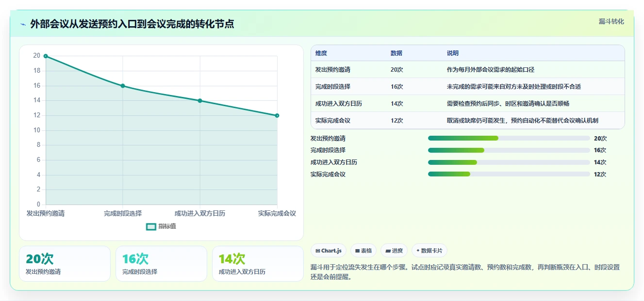Click the chart point at 实际完成会议 (12)
This screenshot has width=644, height=301.
click(277, 115)
